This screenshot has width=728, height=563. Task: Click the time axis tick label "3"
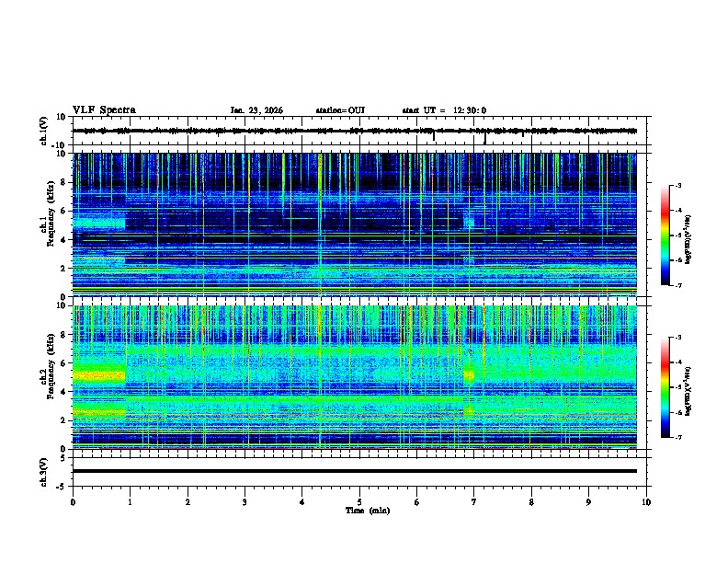pyautogui.click(x=245, y=502)
